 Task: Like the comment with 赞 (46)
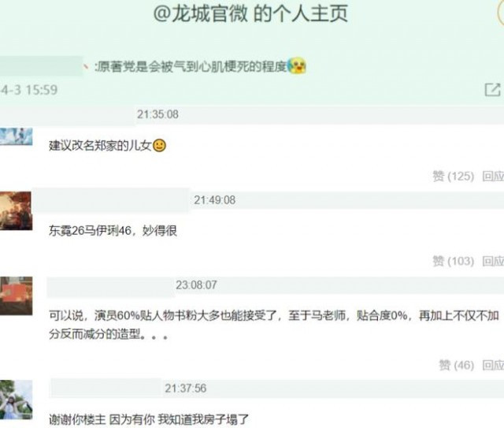(x=457, y=365)
